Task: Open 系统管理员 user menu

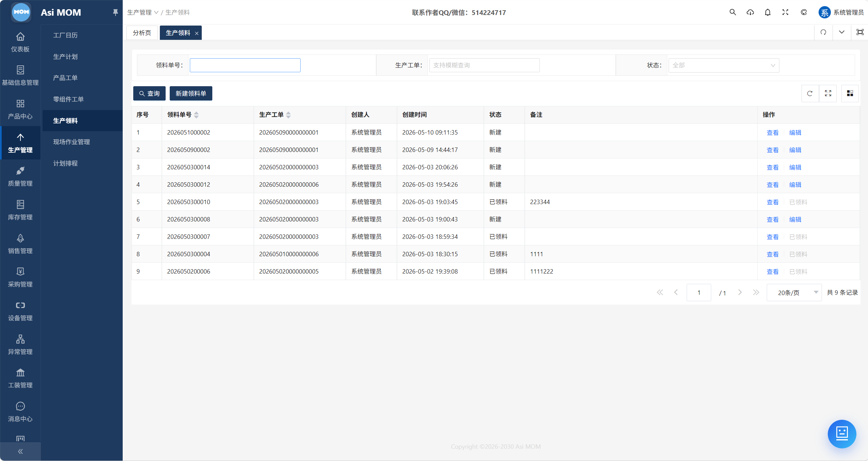Action: coord(841,12)
